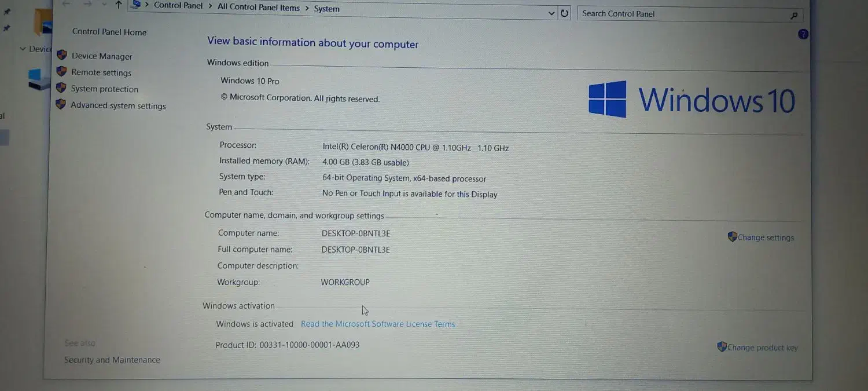The width and height of the screenshot is (868, 391).
Task: Click the Up arrow navigation button
Action: pyautogui.click(x=119, y=5)
